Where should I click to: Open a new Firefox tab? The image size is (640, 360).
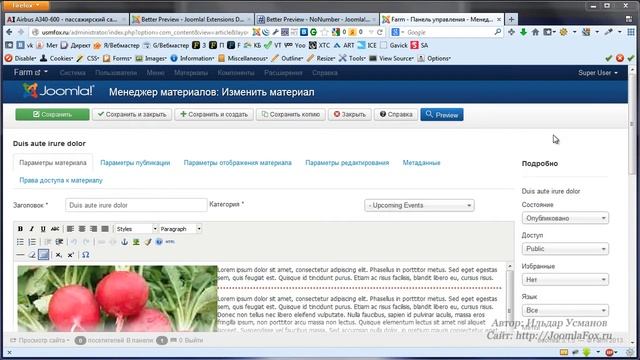coord(511,19)
